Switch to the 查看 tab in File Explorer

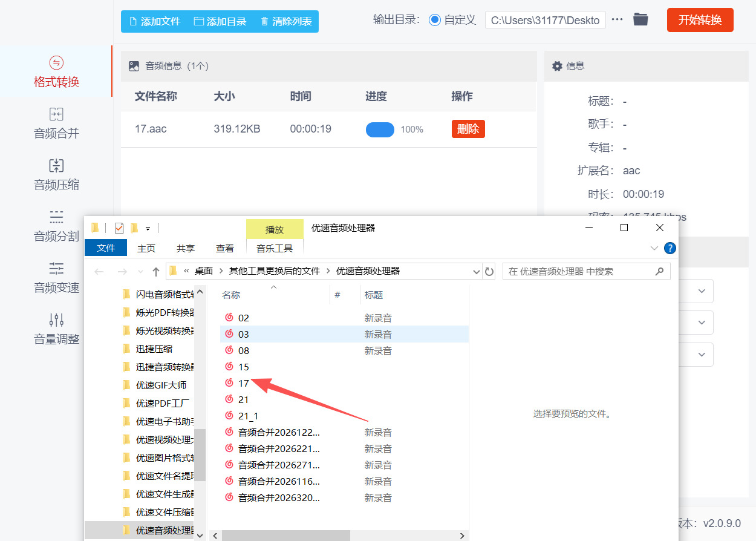pos(224,248)
